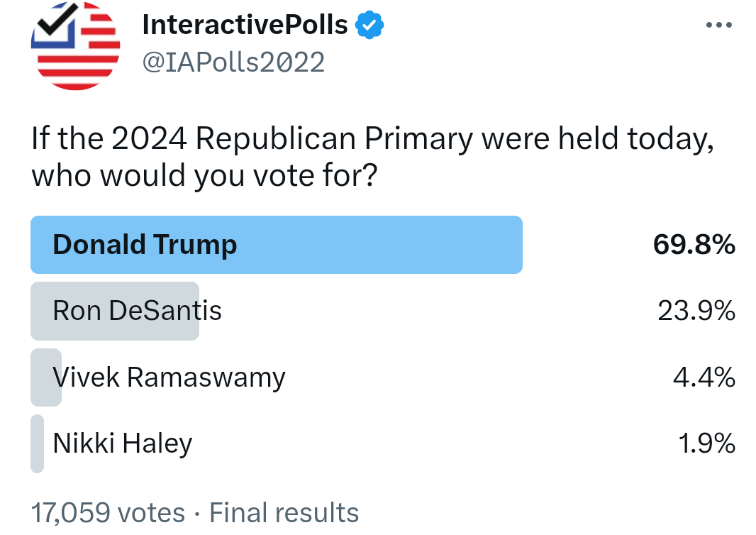Viewport: 756px width, 535px height.
Task: Click the 1.9% result percentage
Action: coord(706,443)
